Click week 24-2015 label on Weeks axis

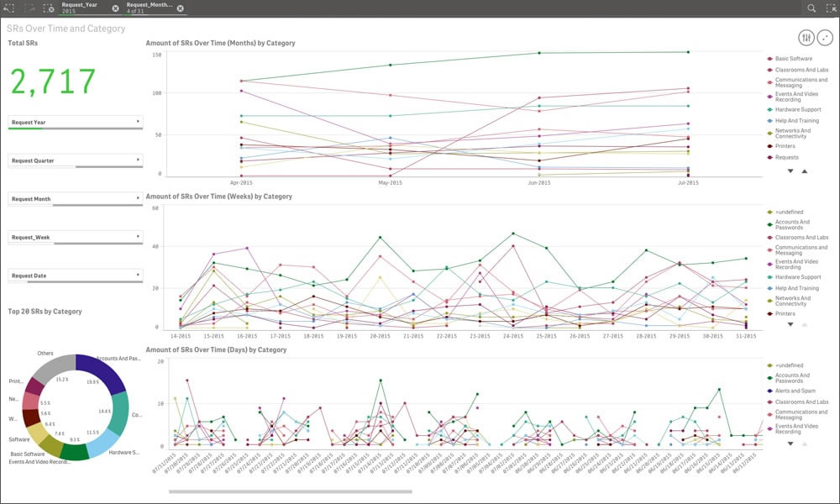click(512, 336)
